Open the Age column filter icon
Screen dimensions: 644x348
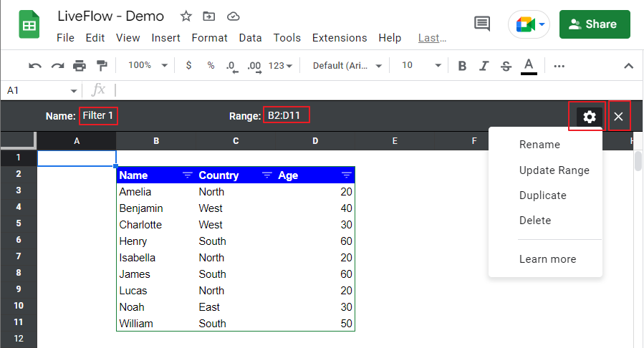346,175
